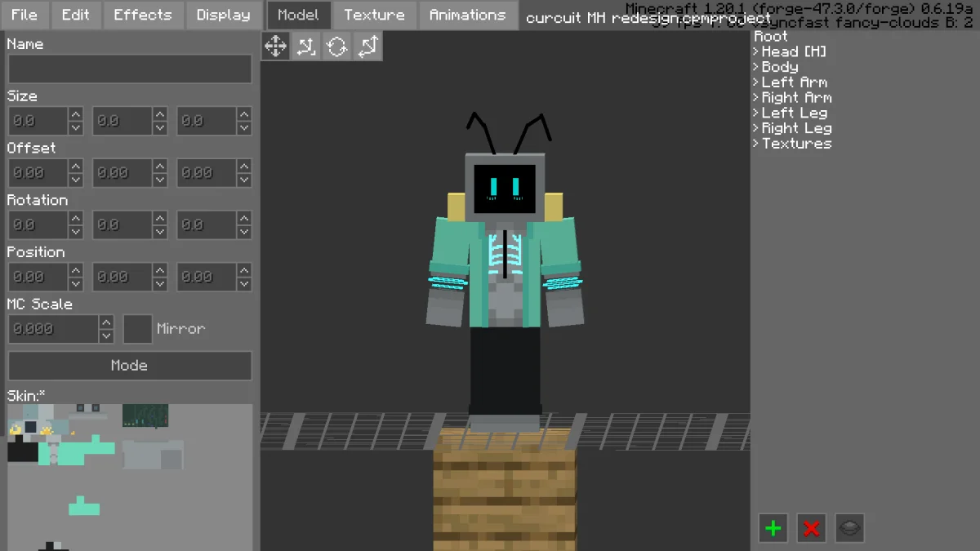Click the red X delete-part button

811,528
